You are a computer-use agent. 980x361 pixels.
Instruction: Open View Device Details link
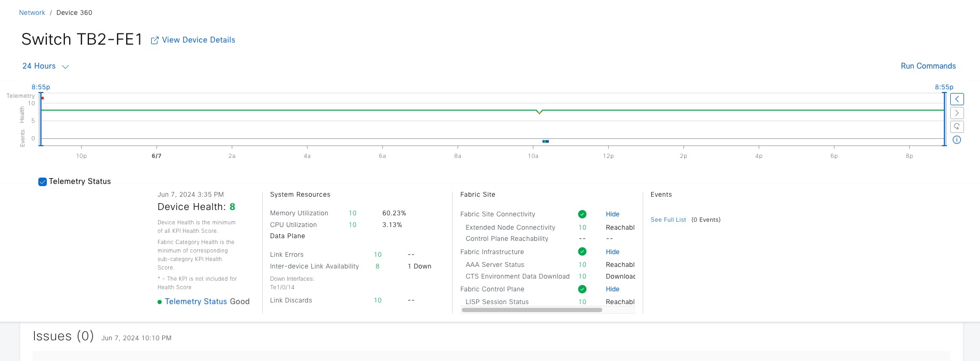point(198,40)
